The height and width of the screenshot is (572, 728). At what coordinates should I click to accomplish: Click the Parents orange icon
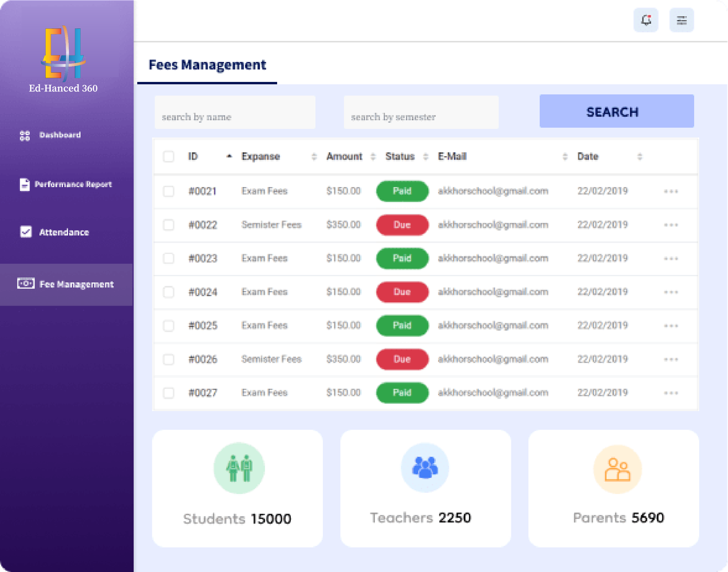point(617,469)
